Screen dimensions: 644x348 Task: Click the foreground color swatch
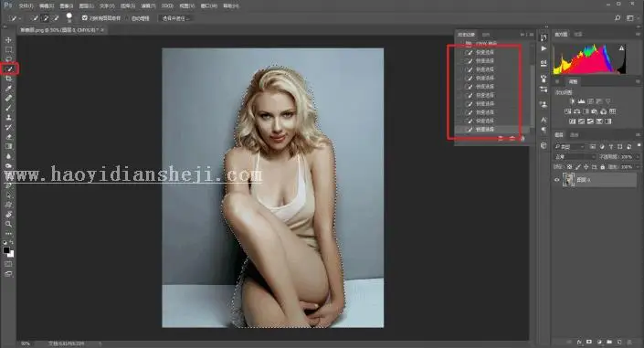6,249
